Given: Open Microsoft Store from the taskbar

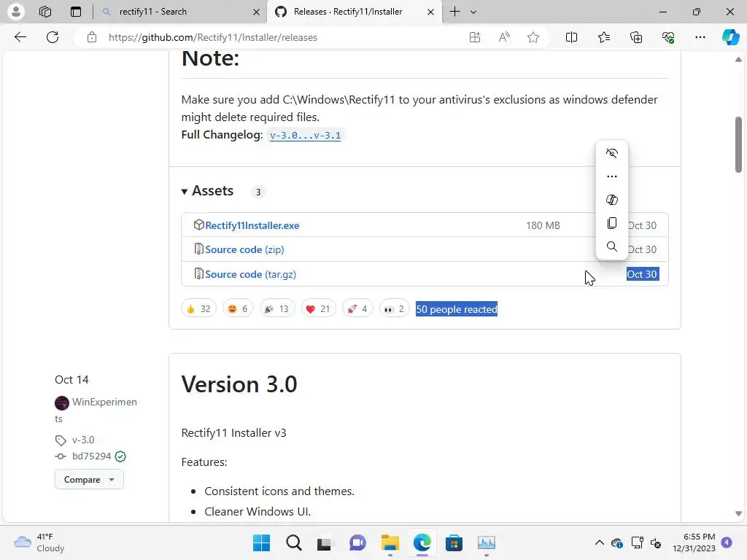Looking at the screenshot, I should (x=454, y=542).
